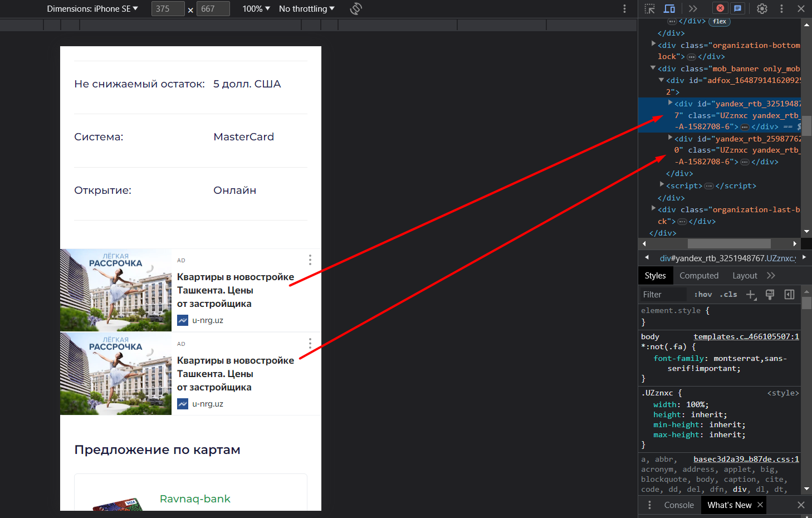Add a new style rule
The height and width of the screenshot is (518, 812).
click(751, 295)
